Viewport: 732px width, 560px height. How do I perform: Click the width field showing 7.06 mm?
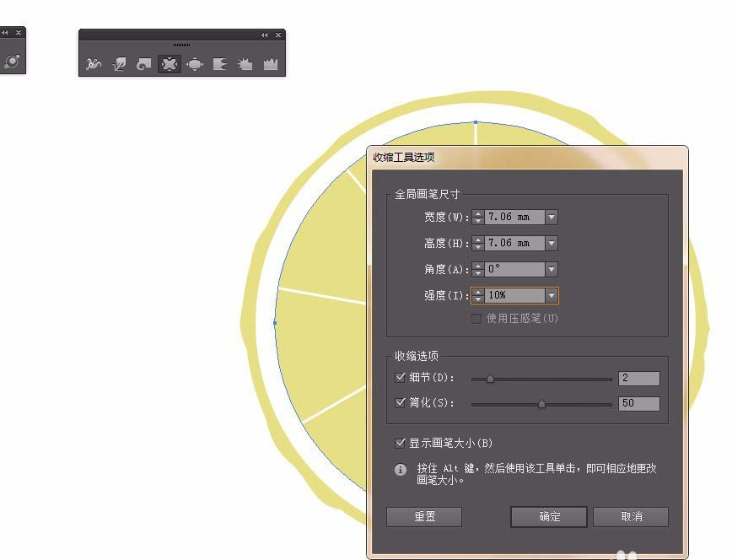pos(514,218)
